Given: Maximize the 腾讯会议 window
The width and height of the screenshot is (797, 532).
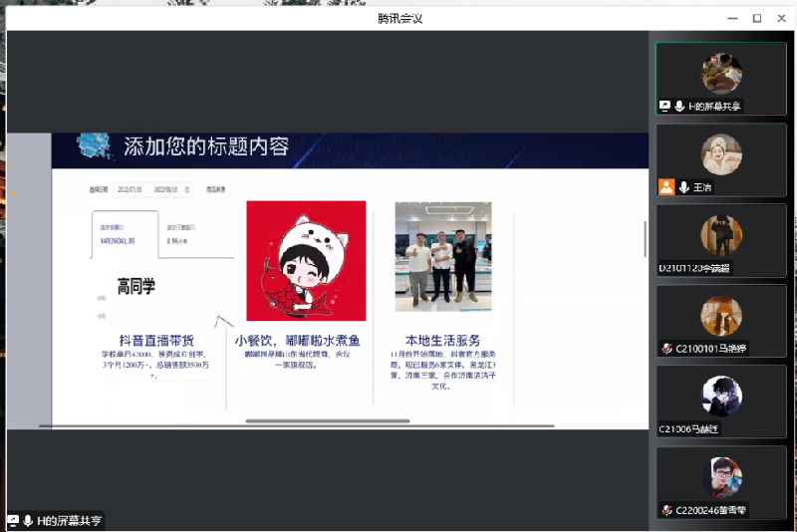Looking at the screenshot, I should (756, 18).
